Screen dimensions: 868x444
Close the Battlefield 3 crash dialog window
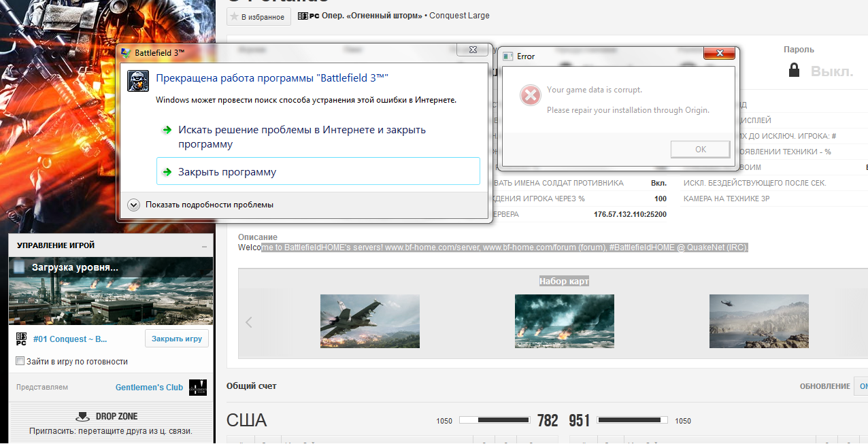click(x=471, y=50)
